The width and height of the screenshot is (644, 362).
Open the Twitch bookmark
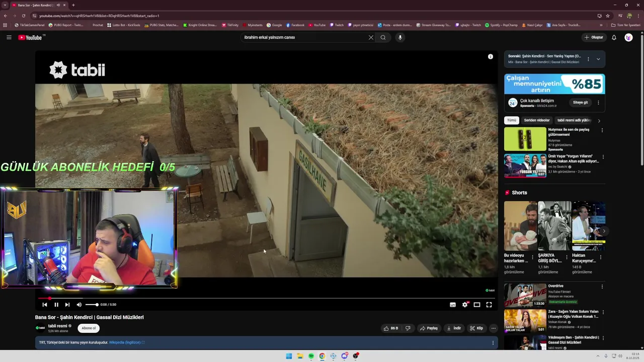pyautogui.click(x=337, y=25)
